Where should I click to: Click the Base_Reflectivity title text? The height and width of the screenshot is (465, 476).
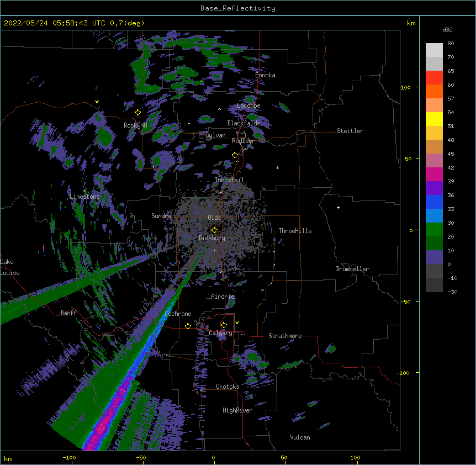[238, 8]
